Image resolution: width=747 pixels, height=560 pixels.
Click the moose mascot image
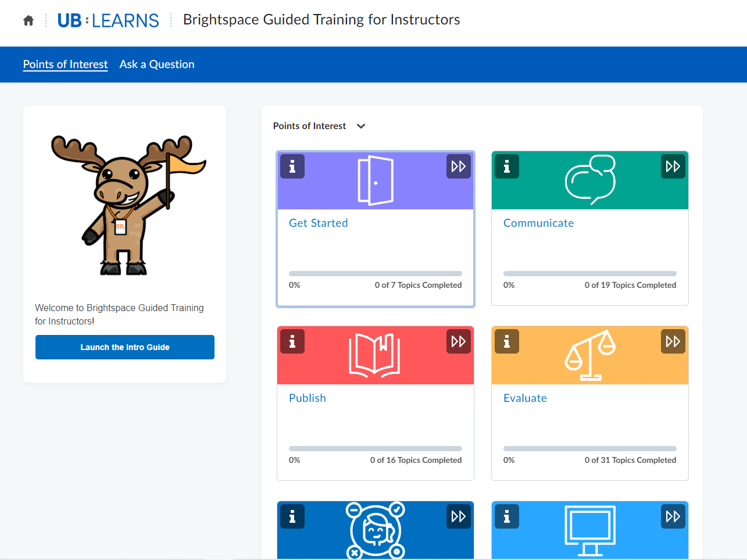(125, 205)
